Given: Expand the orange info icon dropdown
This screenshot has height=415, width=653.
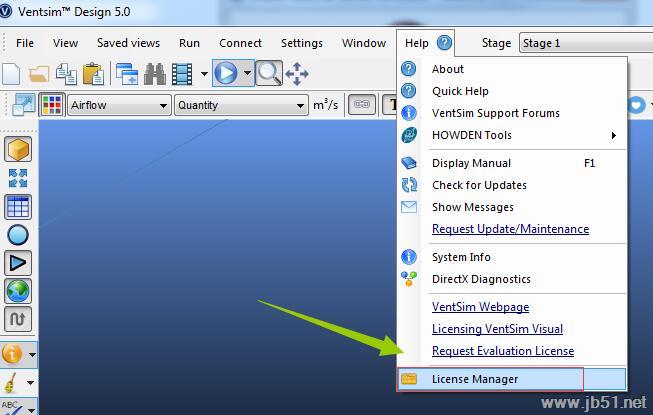Looking at the screenshot, I should tap(32, 355).
